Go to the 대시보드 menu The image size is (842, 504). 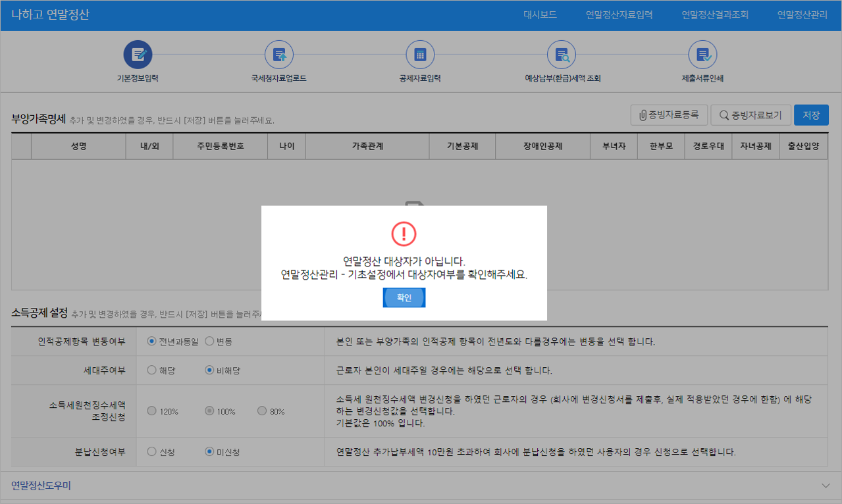[x=540, y=15]
